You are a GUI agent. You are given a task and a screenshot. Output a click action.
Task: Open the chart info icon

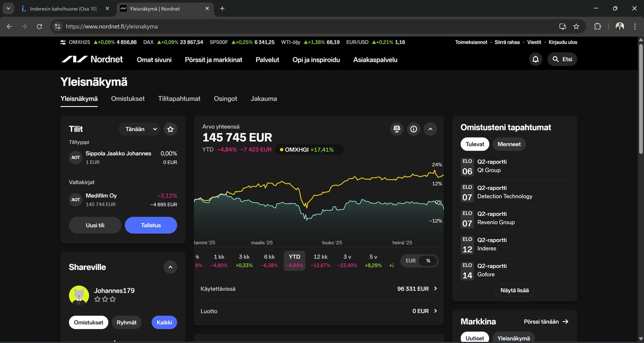(x=414, y=129)
